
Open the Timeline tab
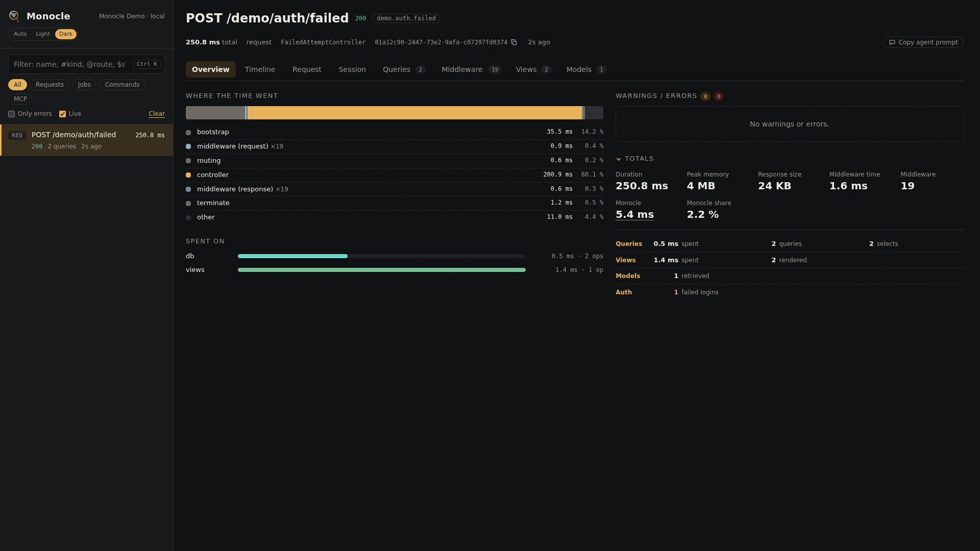[x=260, y=69]
